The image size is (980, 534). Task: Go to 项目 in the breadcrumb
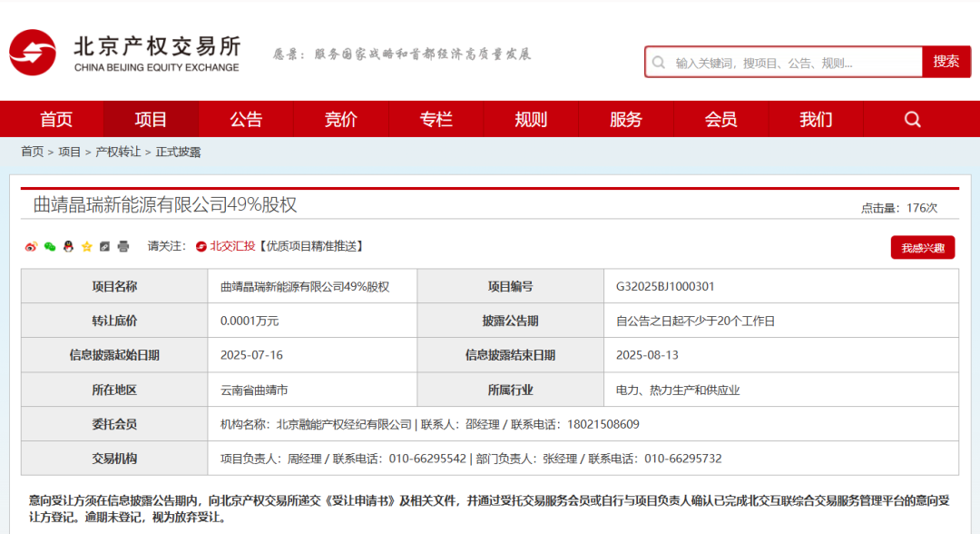tap(69, 152)
